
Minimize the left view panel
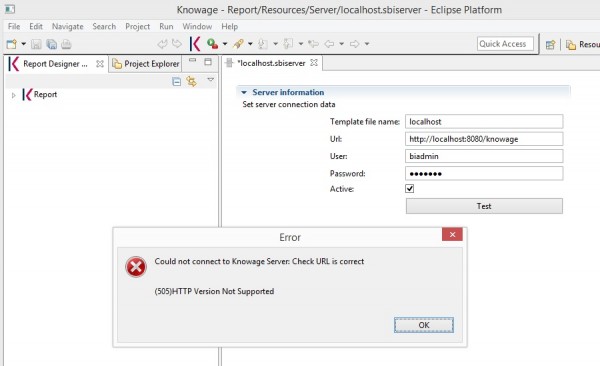pos(192,60)
